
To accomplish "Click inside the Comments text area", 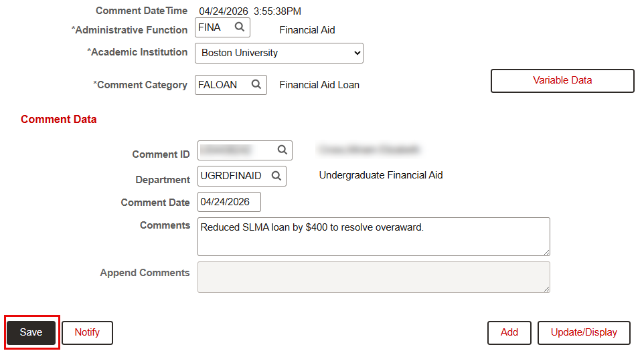I will tap(374, 237).
